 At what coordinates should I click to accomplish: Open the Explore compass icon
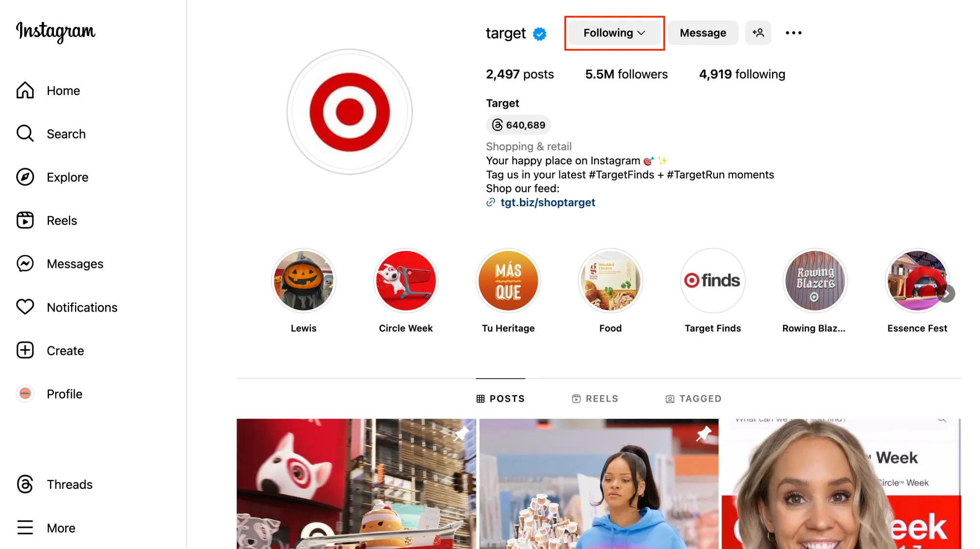pyautogui.click(x=25, y=177)
